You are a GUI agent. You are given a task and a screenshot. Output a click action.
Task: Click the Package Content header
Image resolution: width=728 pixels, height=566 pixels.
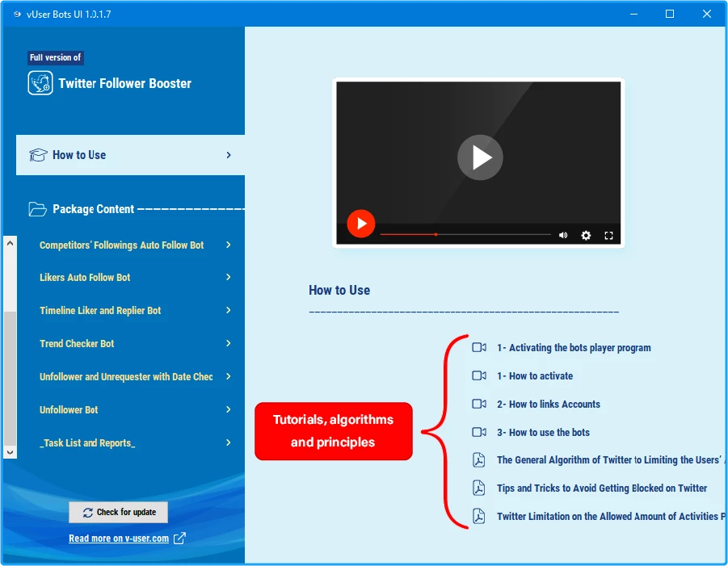click(x=93, y=209)
